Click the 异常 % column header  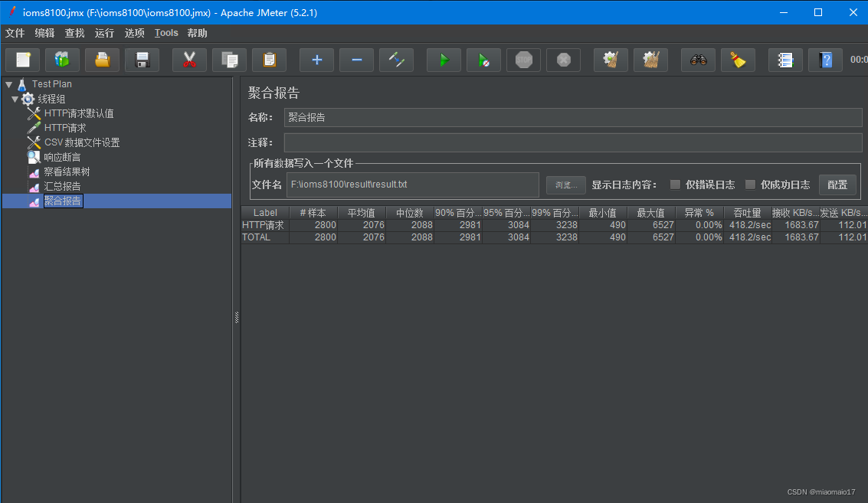click(699, 213)
